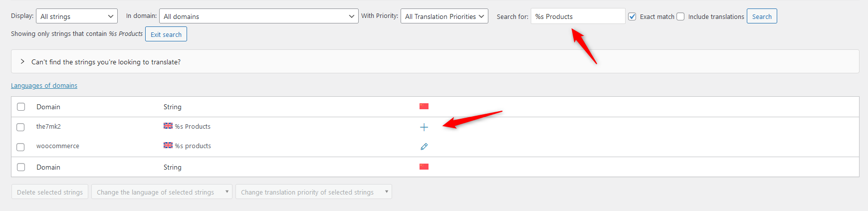Add translation for the7mk2 string with plus icon
This screenshot has width=868, height=211.
(424, 127)
